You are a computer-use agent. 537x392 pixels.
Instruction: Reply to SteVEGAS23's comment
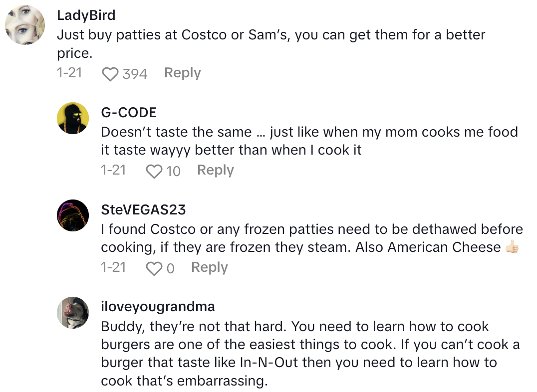pyautogui.click(x=209, y=268)
